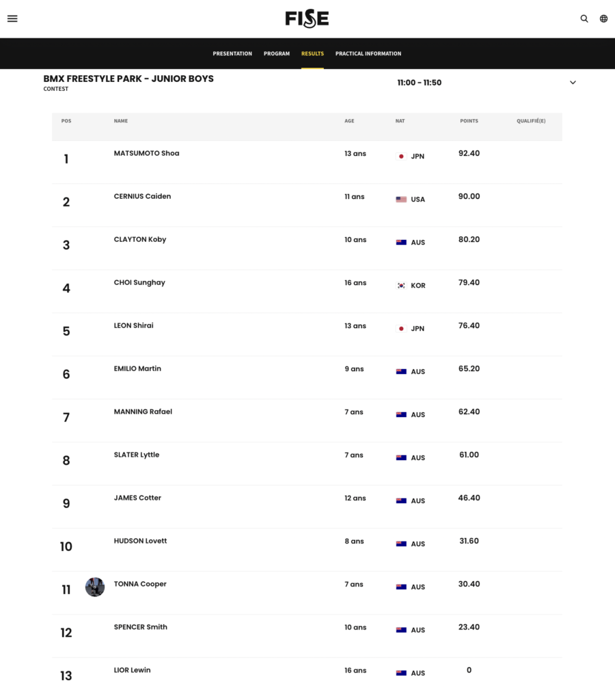
Task: Click Australia flag in CLAYTON Koby row
Action: pos(401,243)
